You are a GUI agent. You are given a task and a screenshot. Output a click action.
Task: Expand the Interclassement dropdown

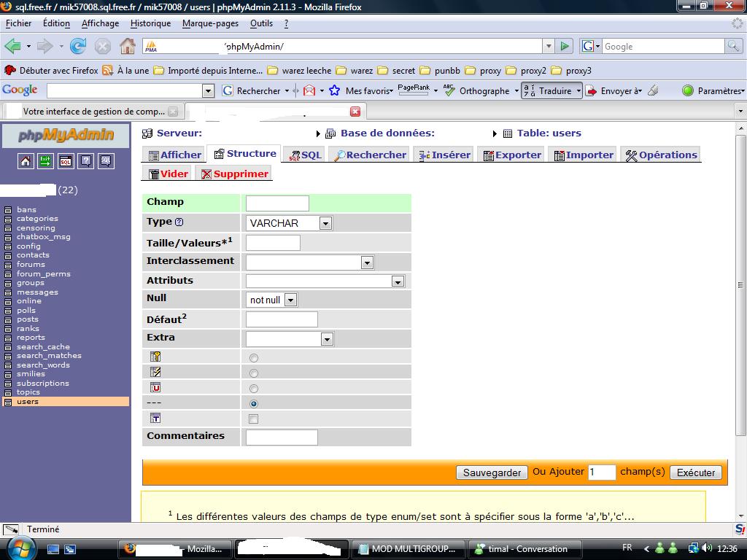[x=310, y=262]
